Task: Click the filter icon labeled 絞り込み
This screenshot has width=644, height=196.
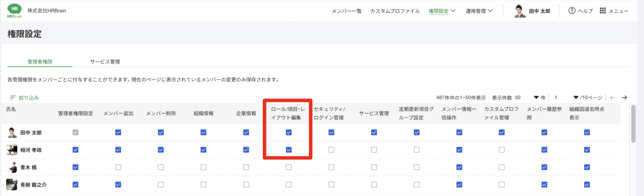Action: pos(13,98)
